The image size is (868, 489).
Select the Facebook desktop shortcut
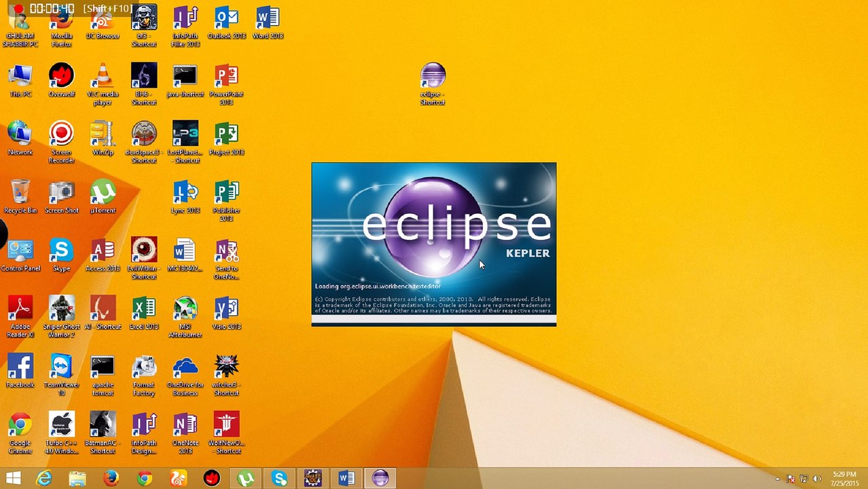(x=20, y=371)
